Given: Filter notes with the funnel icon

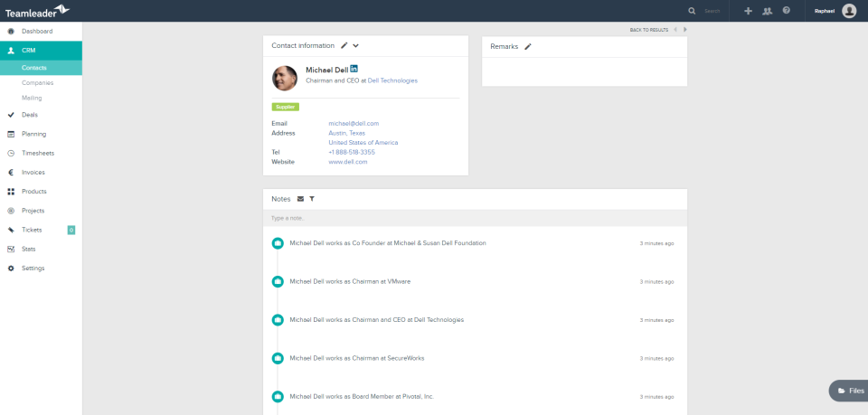Looking at the screenshot, I should [312, 199].
